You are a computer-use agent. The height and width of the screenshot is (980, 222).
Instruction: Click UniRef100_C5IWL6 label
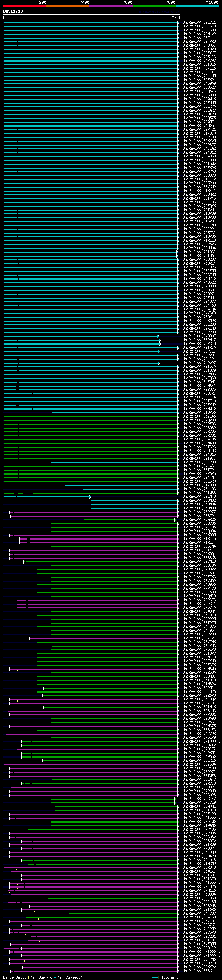point(199,64)
